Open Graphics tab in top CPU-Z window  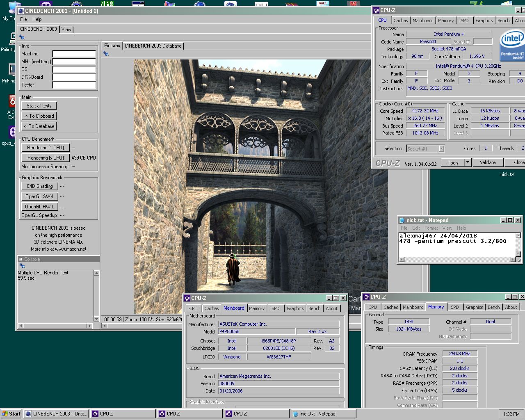(x=484, y=21)
